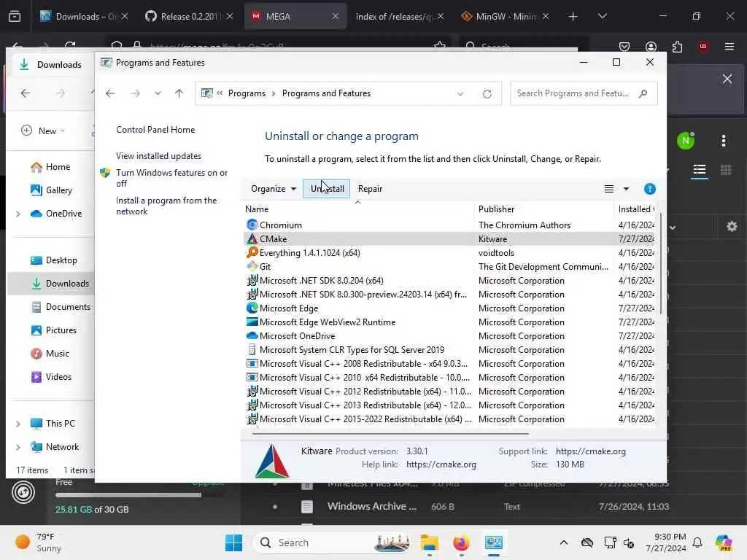Open browser hamburger application menu
Image resolution: width=747 pixels, height=560 pixels.
pos(729,47)
